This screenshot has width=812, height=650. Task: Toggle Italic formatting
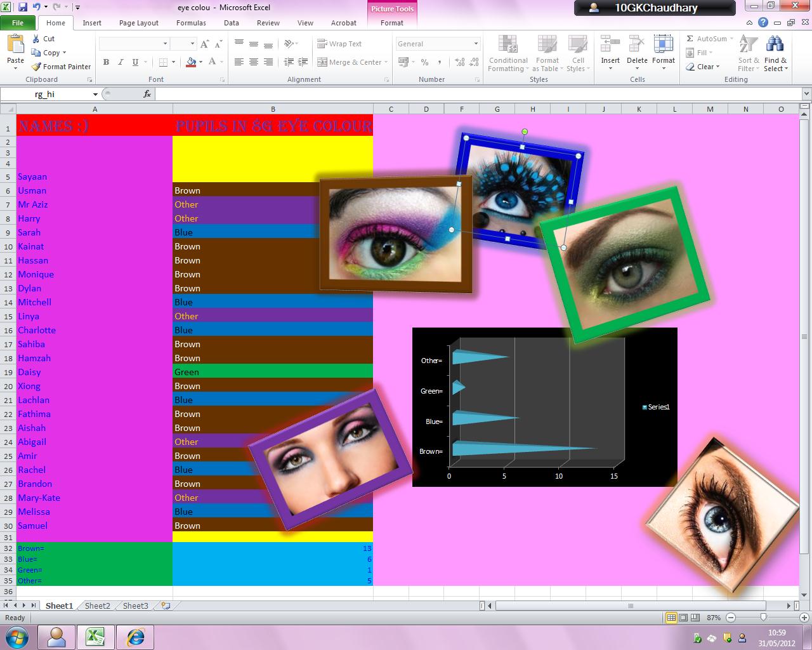coord(121,62)
